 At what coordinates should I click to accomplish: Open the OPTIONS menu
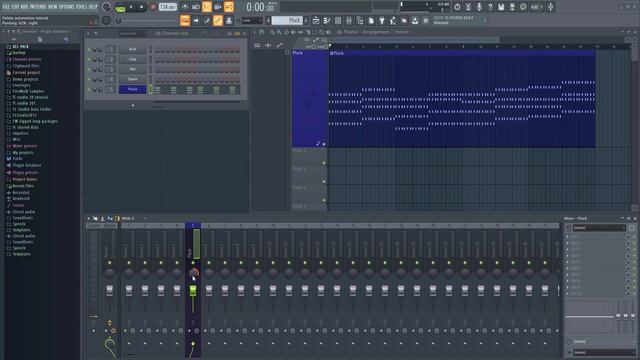tap(67, 7)
